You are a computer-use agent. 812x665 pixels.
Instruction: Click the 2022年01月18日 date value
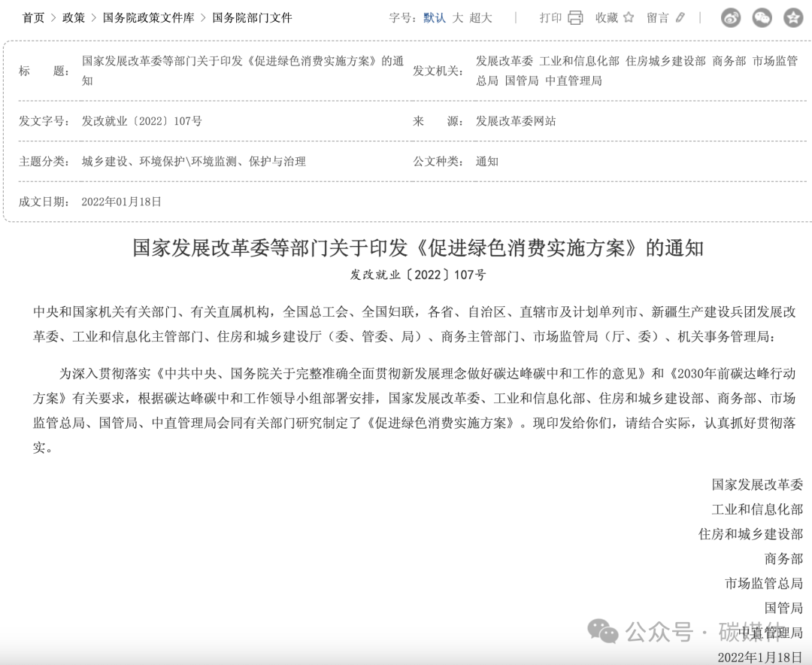[121, 202]
